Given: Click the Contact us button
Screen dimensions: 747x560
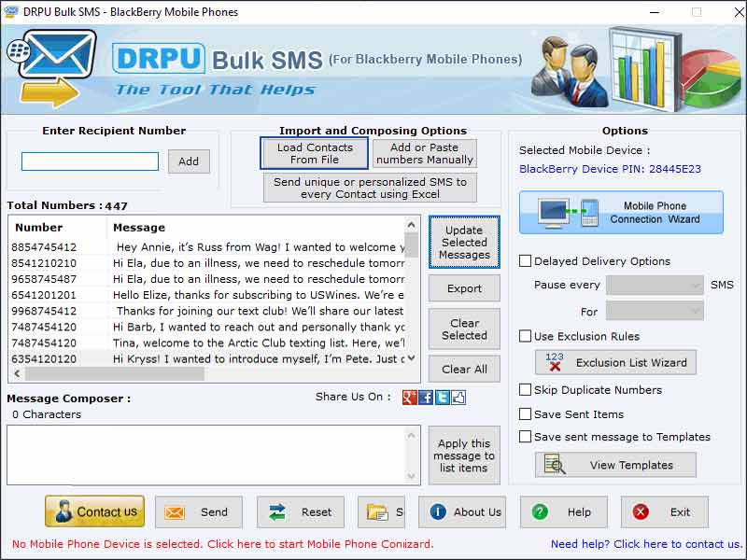Looking at the screenshot, I should (x=93, y=511).
